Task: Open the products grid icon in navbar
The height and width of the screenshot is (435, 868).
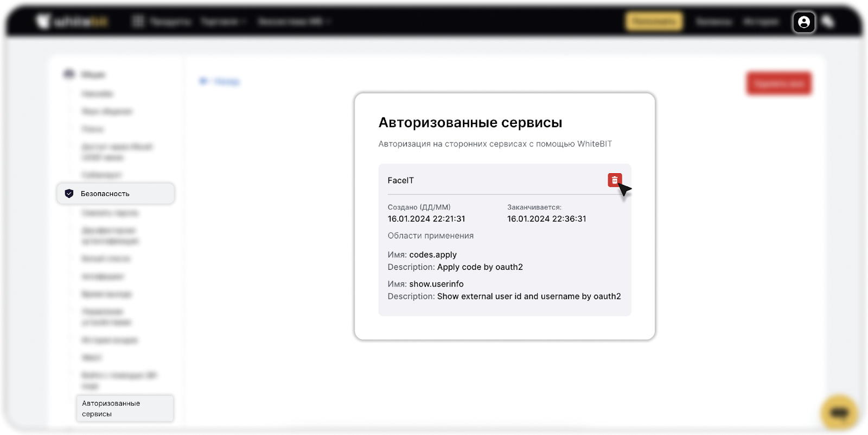Action: [138, 22]
